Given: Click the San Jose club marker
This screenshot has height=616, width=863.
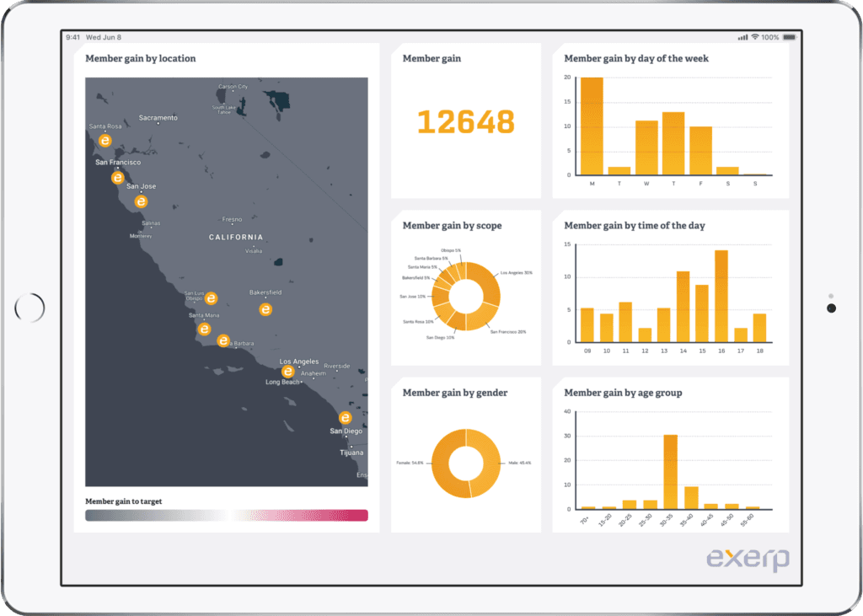Looking at the screenshot, I should (x=141, y=201).
